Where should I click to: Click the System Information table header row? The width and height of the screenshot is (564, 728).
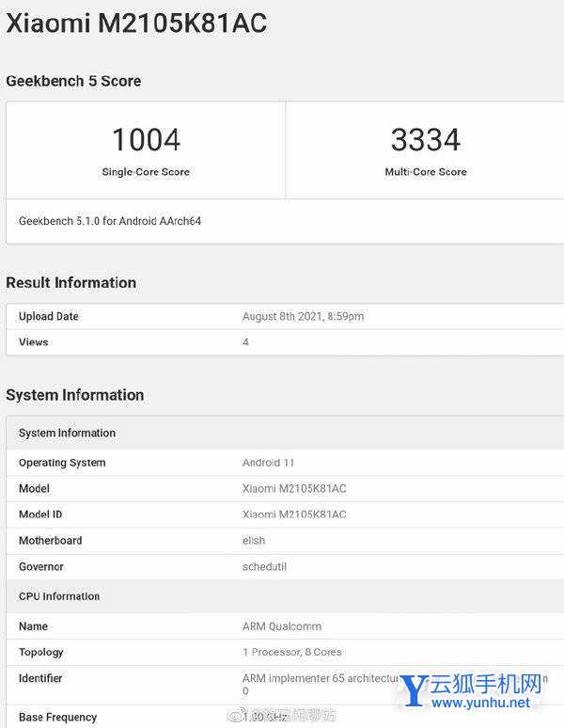(x=285, y=433)
